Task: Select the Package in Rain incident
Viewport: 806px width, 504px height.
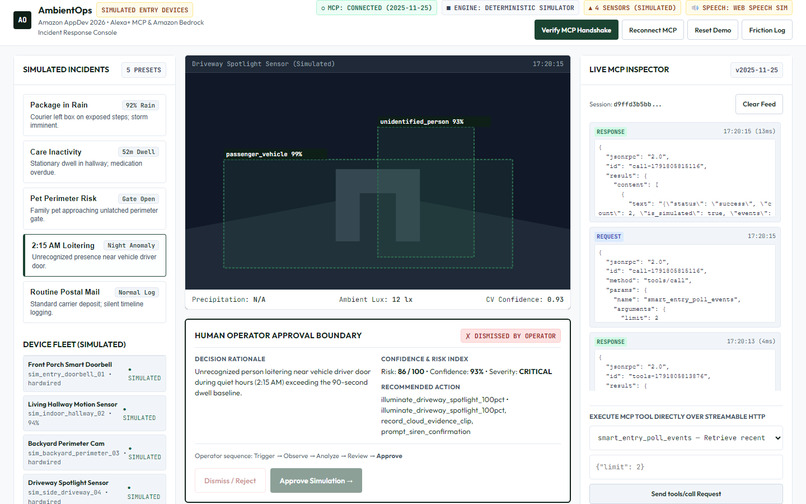Action: [95, 115]
